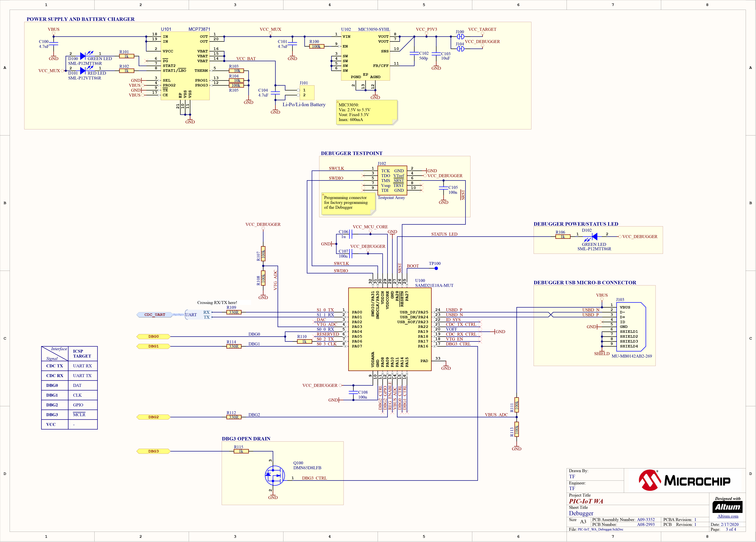756x542 pixels.
Task: Select the R114 330R resistor
Action: coord(234,346)
